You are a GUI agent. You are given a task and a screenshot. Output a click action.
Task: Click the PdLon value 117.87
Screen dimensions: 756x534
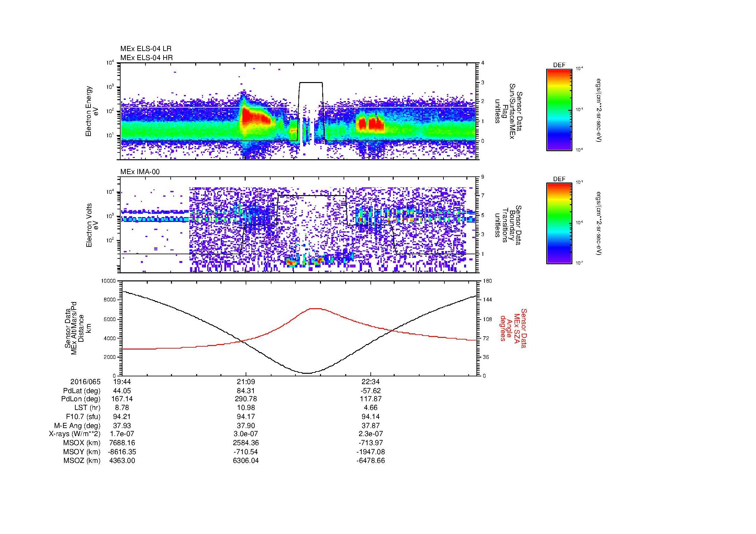click(x=371, y=399)
